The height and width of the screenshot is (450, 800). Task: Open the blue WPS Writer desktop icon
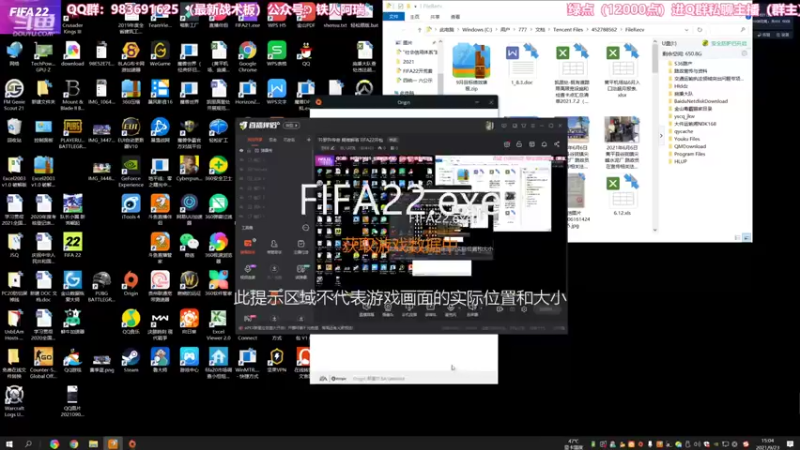click(277, 92)
